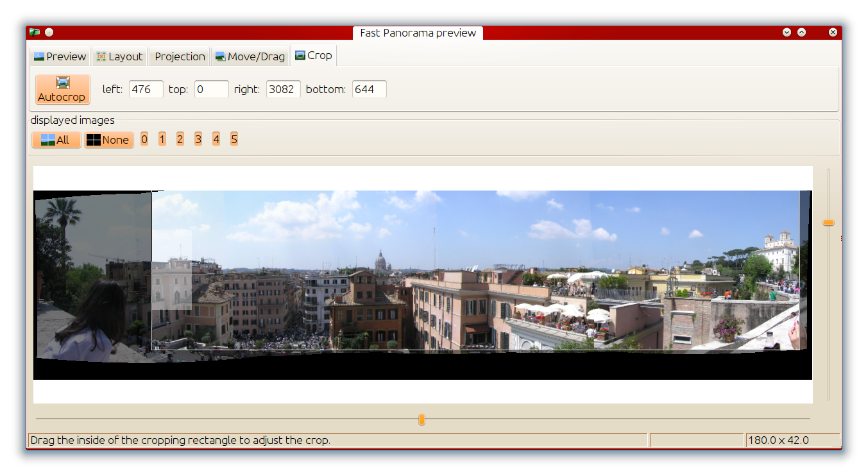Toggle display of image 5

pos(234,139)
